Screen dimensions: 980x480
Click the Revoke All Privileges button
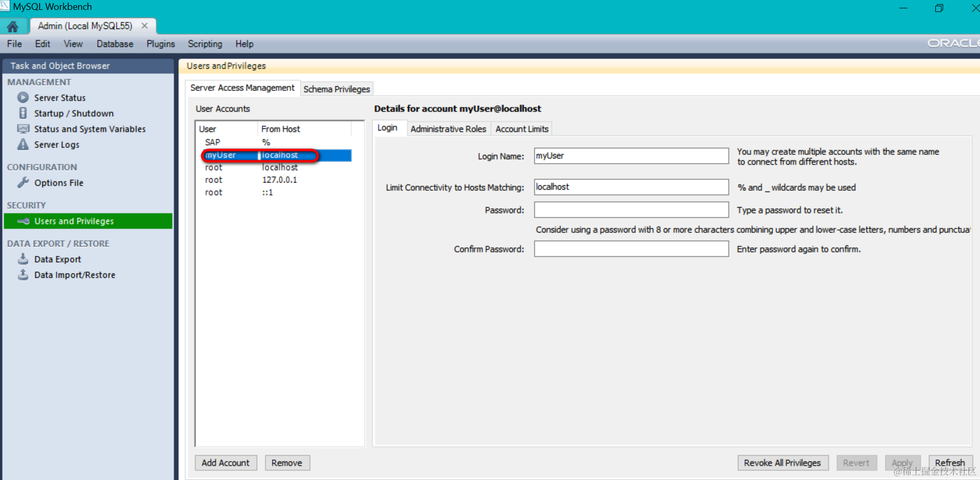[782, 463]
